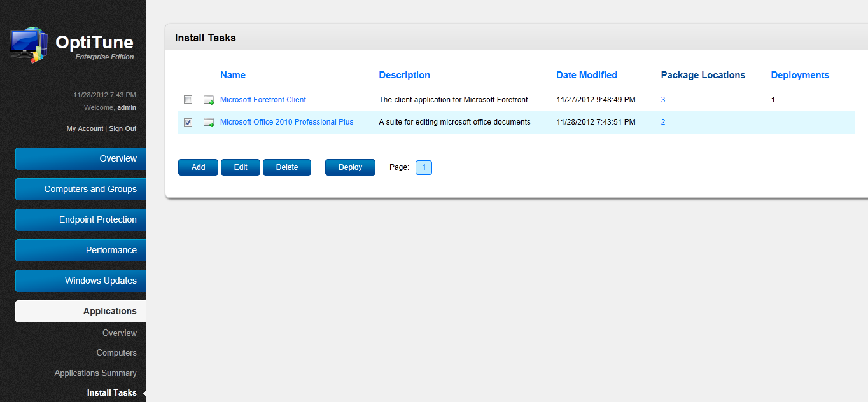868x402 pixels.
Task: Check the Microsoft Forefront Client row checkbox
Action: pos(188,100)
